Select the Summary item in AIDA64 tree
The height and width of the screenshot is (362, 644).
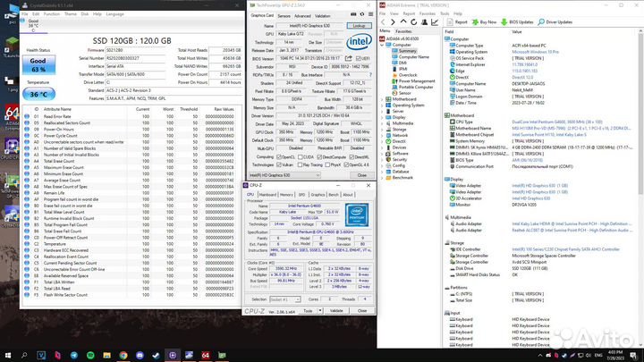408,51
